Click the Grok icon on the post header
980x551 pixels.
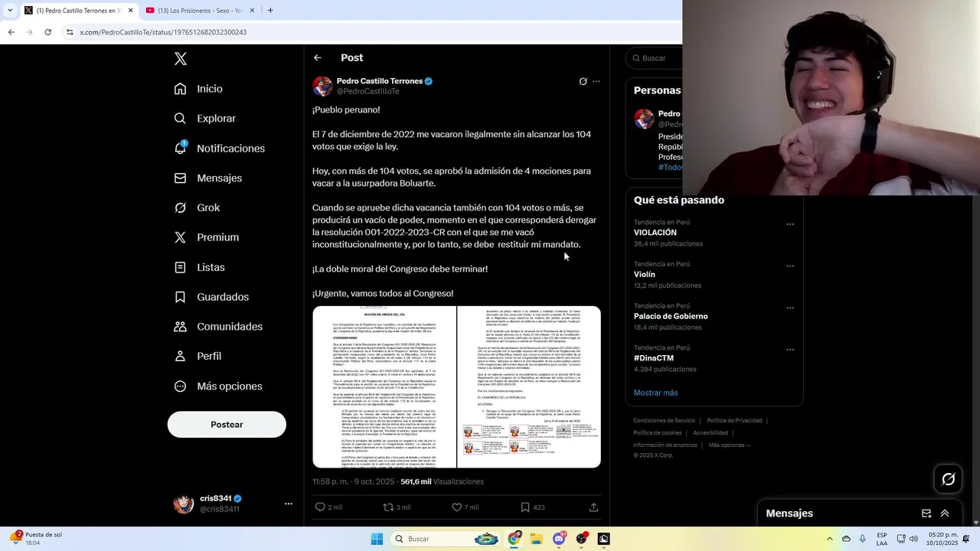click(x=583, y=81)
